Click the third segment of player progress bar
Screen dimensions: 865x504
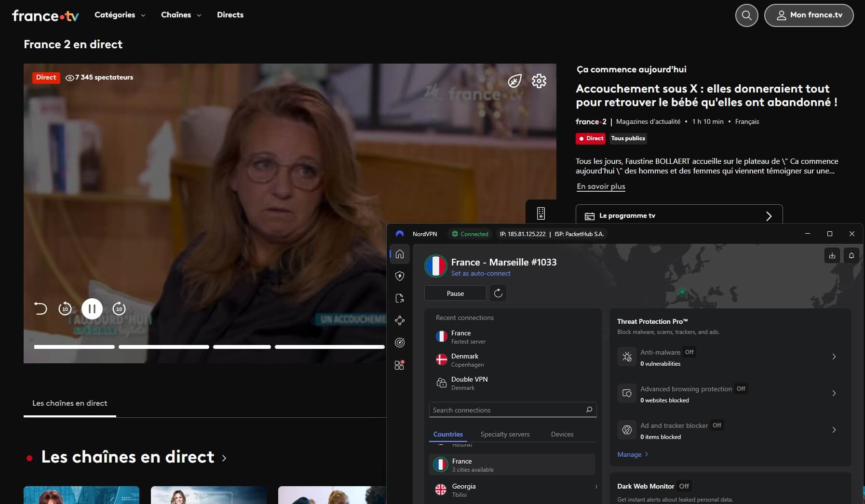242,347
